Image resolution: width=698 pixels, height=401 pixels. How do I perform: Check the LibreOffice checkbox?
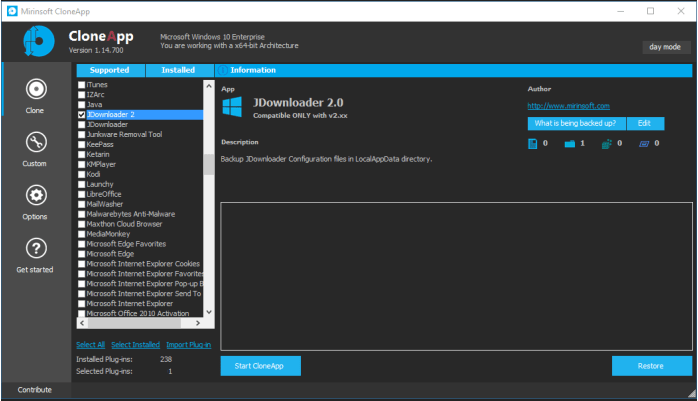tap(81, 194)
